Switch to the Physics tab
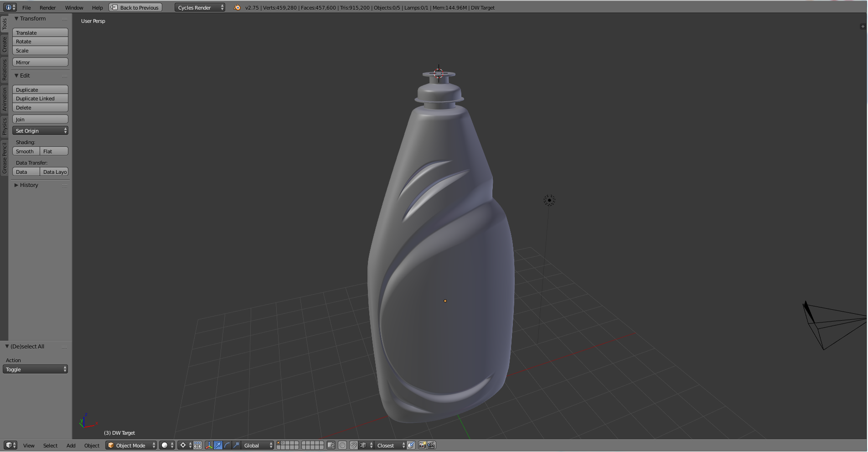The image size is (868, 452). point(4,126)
